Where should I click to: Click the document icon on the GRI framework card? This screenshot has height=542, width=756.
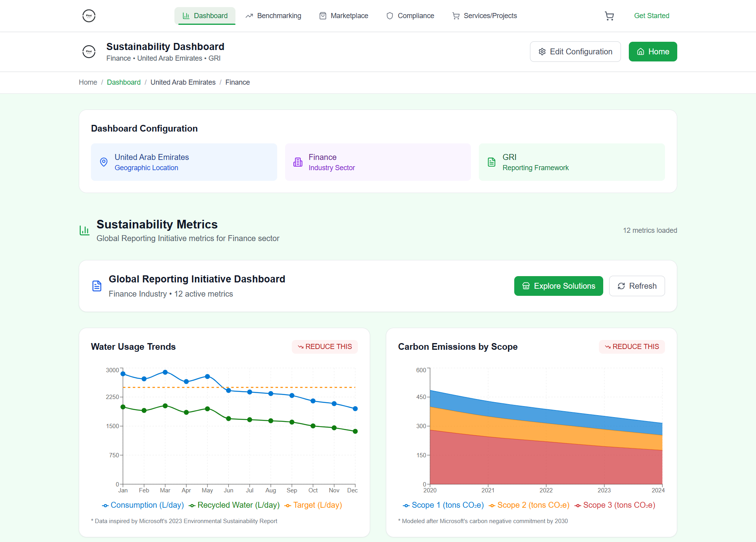491,162
